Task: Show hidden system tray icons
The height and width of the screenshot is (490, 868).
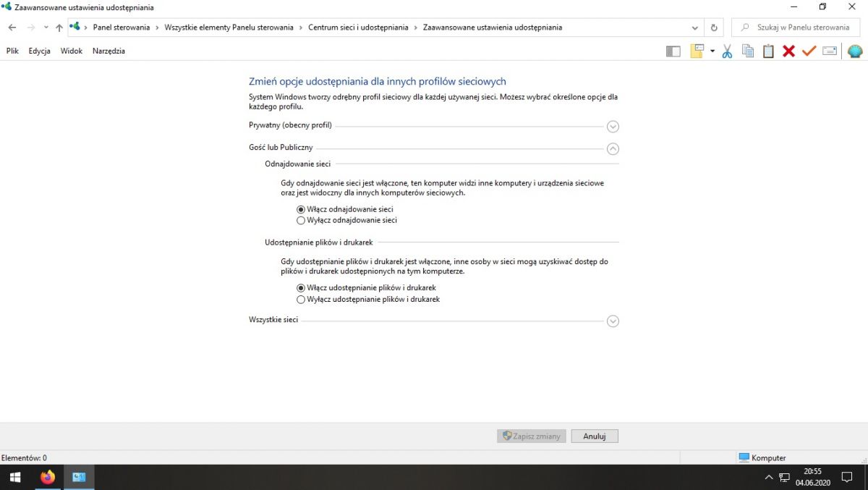Action: [x=769, y=478]
